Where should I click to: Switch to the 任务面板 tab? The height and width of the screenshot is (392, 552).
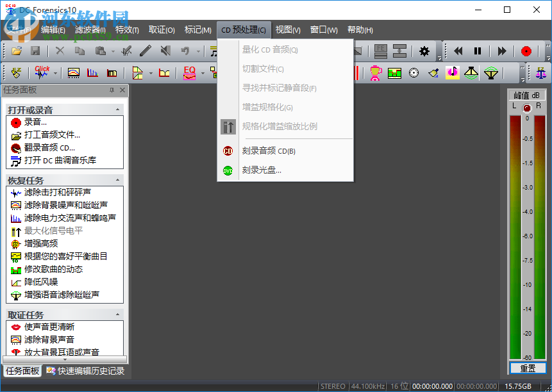tap(22, 371)
